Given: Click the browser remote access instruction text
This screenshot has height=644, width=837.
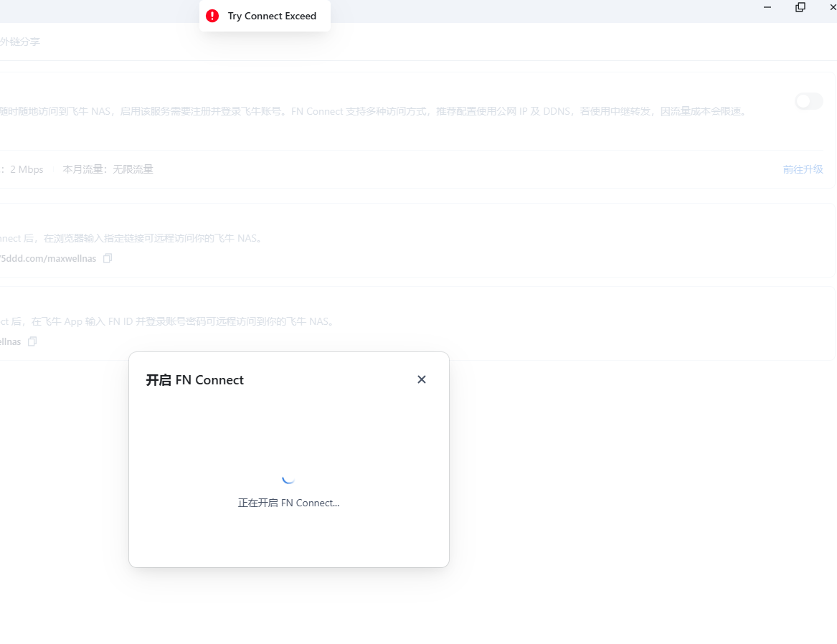Looking at the screenshot, I should (x=131, y=238).
